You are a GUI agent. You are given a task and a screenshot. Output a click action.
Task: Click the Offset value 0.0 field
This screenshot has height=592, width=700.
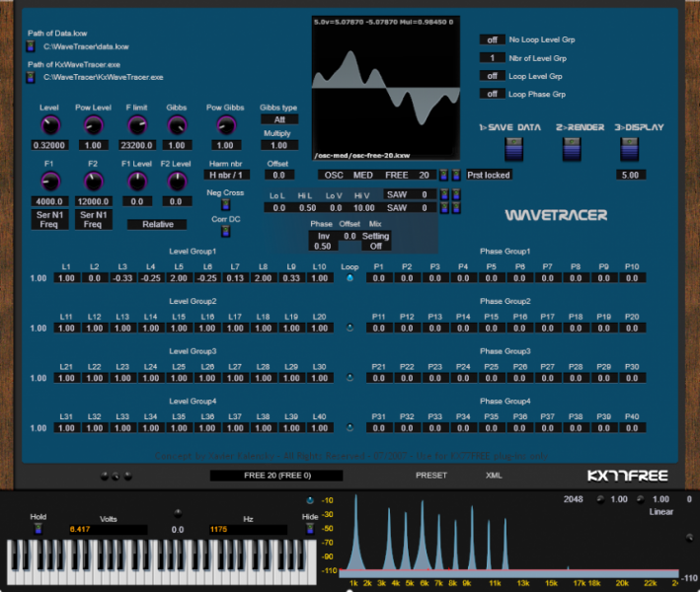(x=279, y=175)
